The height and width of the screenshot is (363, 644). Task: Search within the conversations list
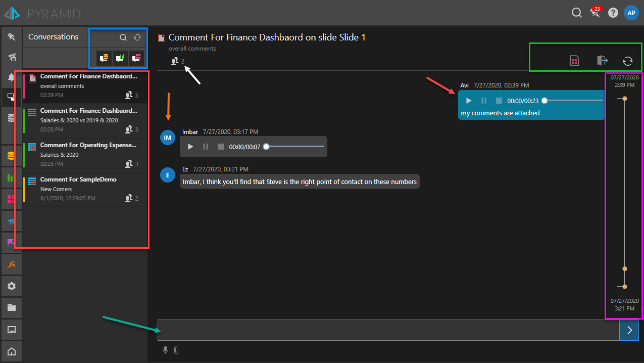pyautogui.click(x=123, y=37)
